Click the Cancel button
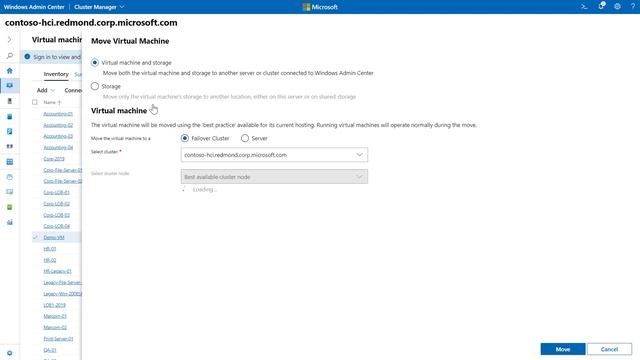Image resolution: width=640 pixels, height=360 pixels. [609, 349]
